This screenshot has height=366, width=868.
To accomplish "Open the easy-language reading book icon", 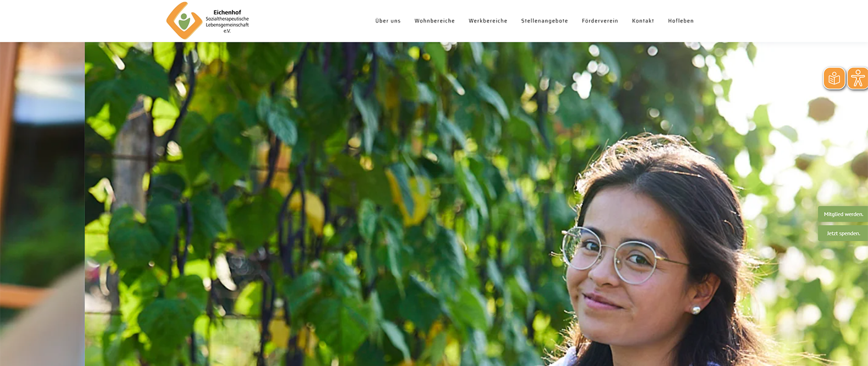I will click(x=834, y=79).
